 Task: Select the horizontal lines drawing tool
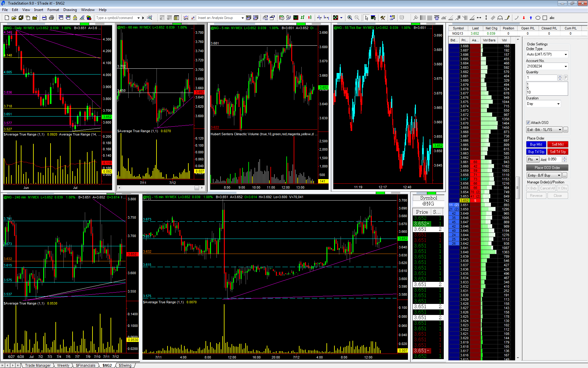click(430, 18)
